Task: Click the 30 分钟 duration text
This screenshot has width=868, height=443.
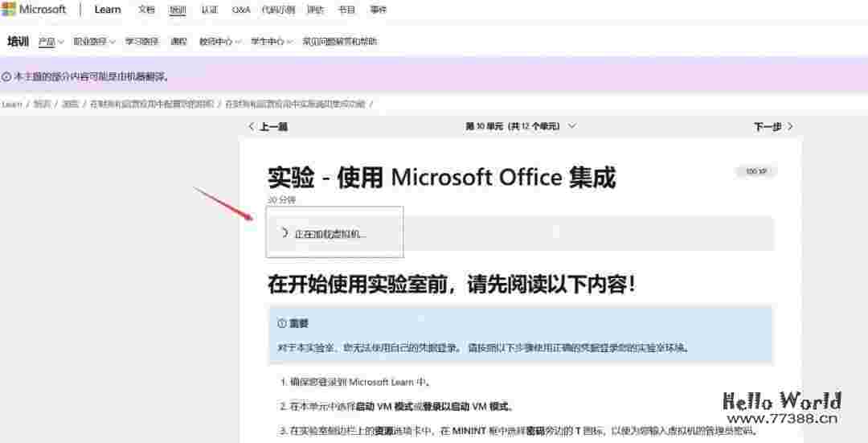Action: coord(282,200)
